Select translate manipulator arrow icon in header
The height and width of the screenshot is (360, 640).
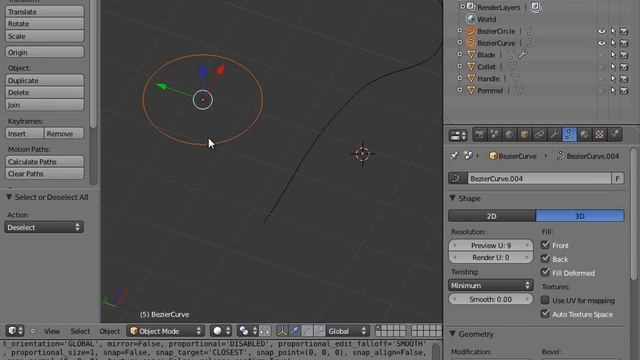tap(294, 331)
